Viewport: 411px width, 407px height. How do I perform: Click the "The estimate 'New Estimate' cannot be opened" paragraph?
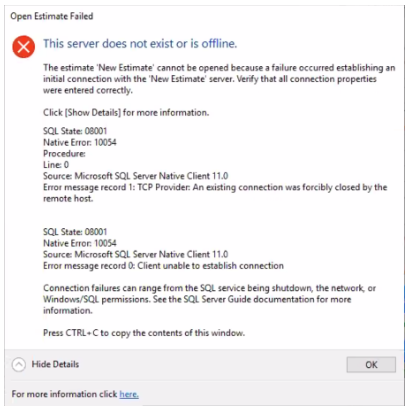(219, 79)
